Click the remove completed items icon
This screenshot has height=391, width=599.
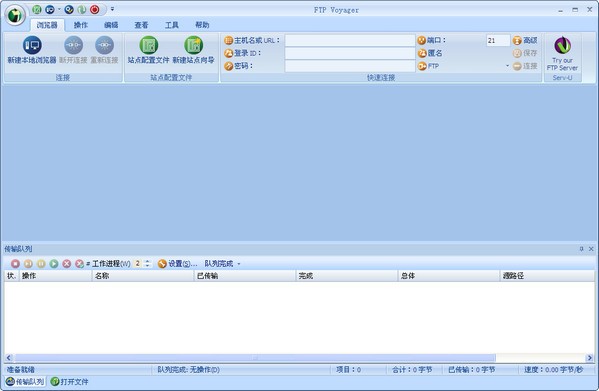(79, 263)
